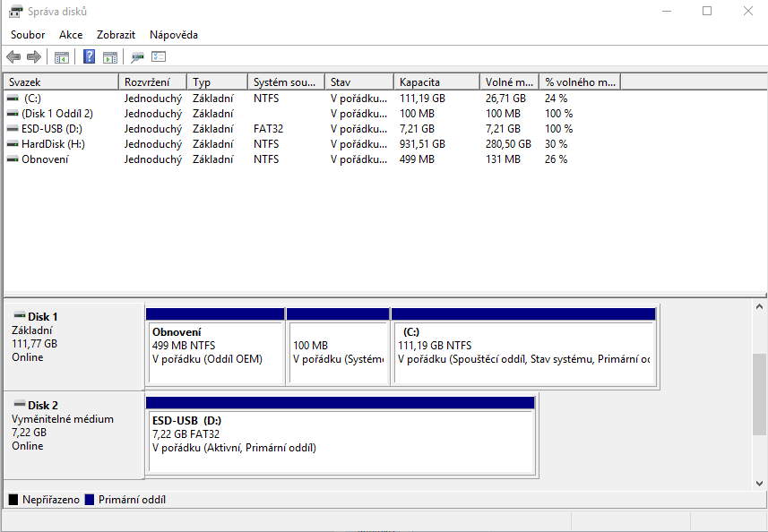Sort by % volného místa column header
Image resolution: width=768 pixels, height=532 pixels.
[x=580, y=82]
